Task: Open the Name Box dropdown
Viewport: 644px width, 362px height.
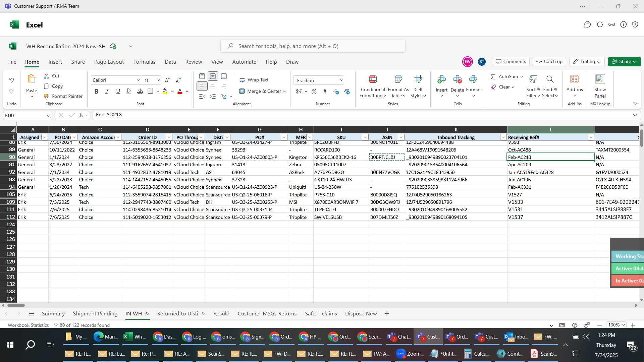Action: pos(49,116)
